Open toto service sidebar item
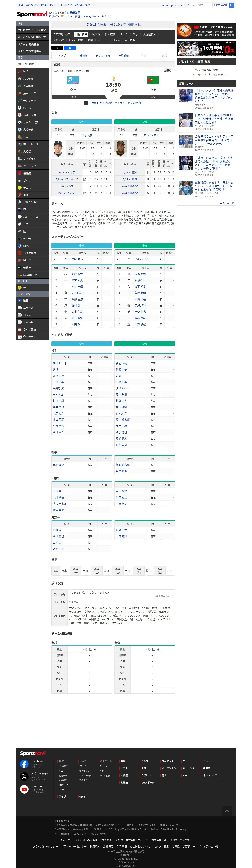 (33, 288)
